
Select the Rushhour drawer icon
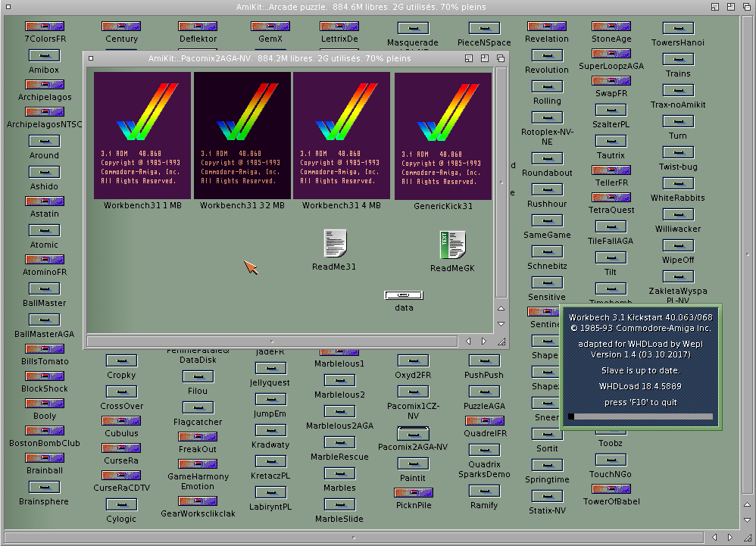pos(547,190)
